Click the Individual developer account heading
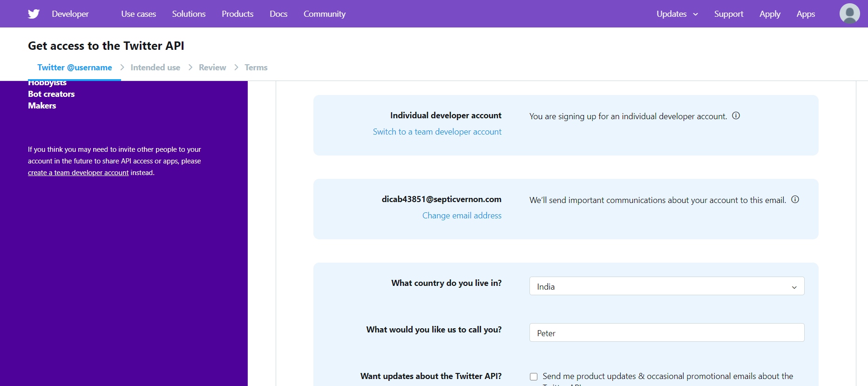Screen dimensions: 868x386 tap(446, 115)
